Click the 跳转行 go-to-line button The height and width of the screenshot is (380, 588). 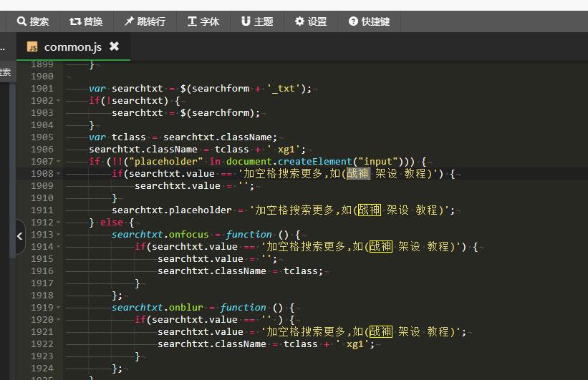click(144, 21)
